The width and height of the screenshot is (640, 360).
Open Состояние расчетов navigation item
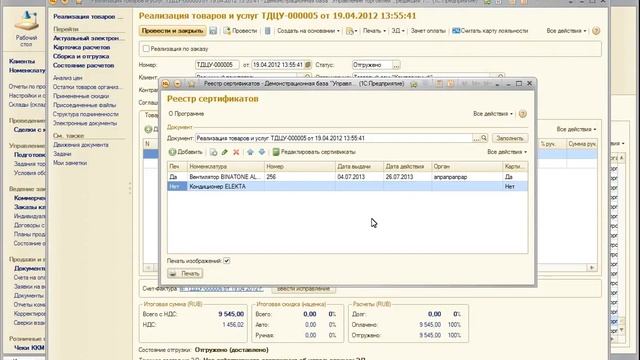(x=83, y=65)
